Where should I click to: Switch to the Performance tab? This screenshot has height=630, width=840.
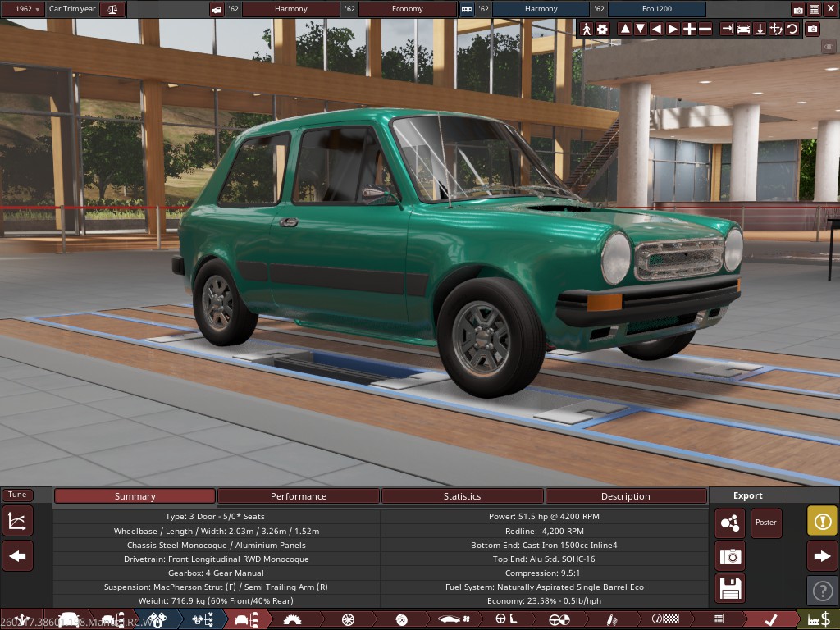point(299,496)
